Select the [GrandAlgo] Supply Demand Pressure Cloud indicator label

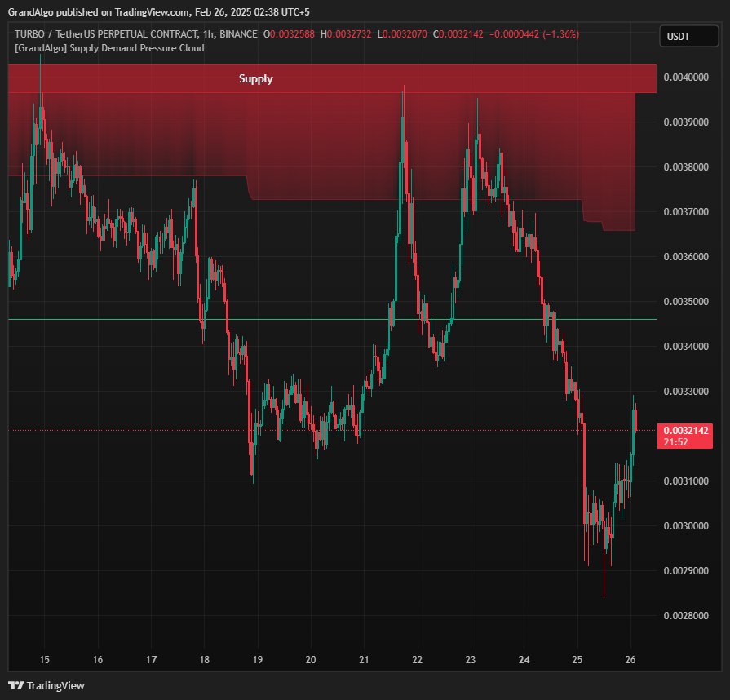109,48
